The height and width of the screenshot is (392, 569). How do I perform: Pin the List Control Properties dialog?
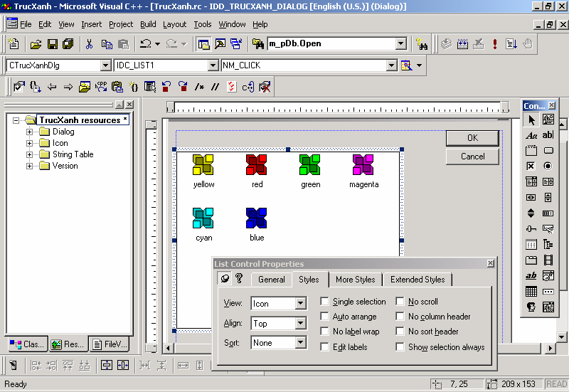(x=225, y=279)
